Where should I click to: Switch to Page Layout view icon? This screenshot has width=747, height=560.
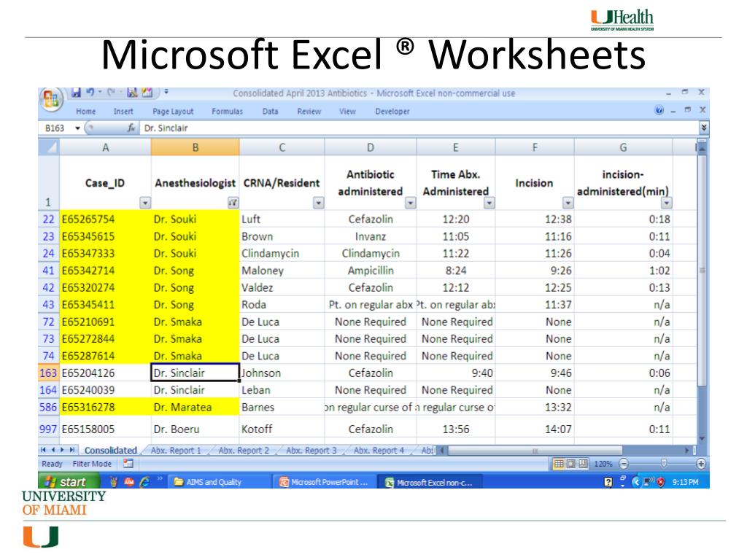pos(570,463)
